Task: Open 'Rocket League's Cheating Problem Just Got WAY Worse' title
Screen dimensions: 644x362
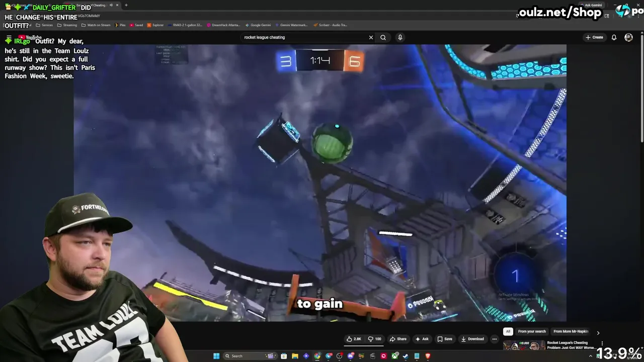Action: coord(571,345)
